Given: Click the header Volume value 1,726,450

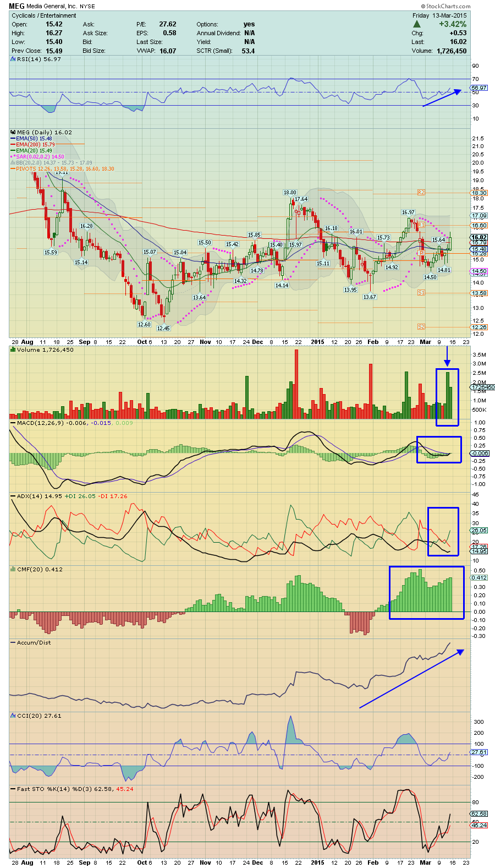Looking at the screenshot, I should click(452, 51).
